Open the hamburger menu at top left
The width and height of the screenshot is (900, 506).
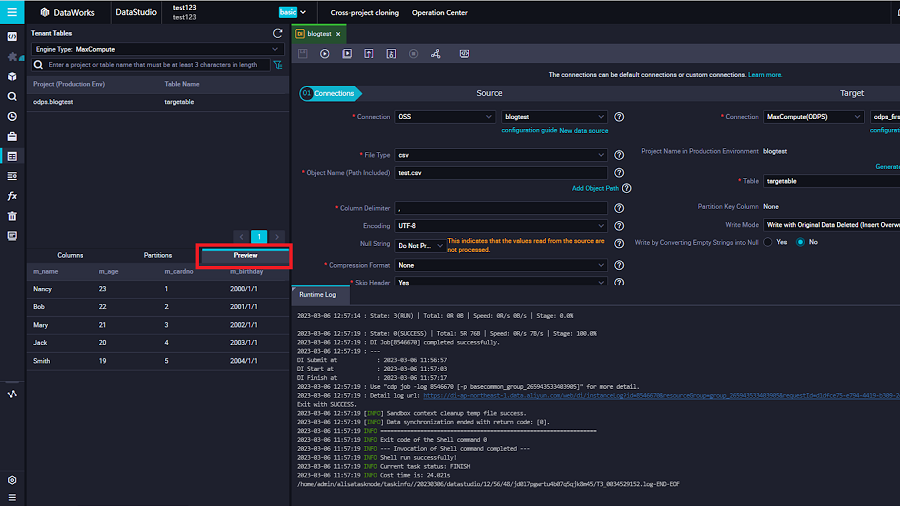pyautogui.click(x=12, y=12)
